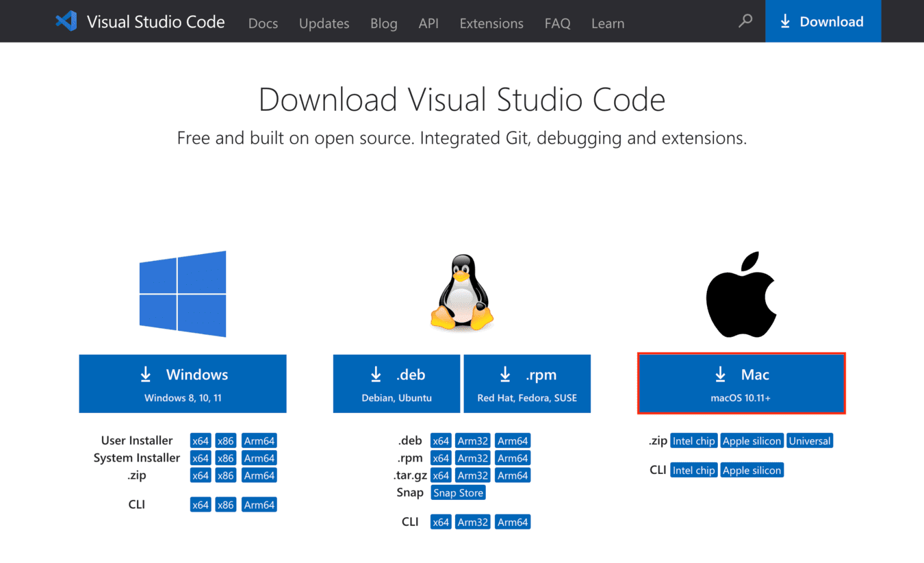Get Mac .zip for Intel chip
Image resolution: width=924 pixels, height=563 pixels.
[x=693, y=441]
